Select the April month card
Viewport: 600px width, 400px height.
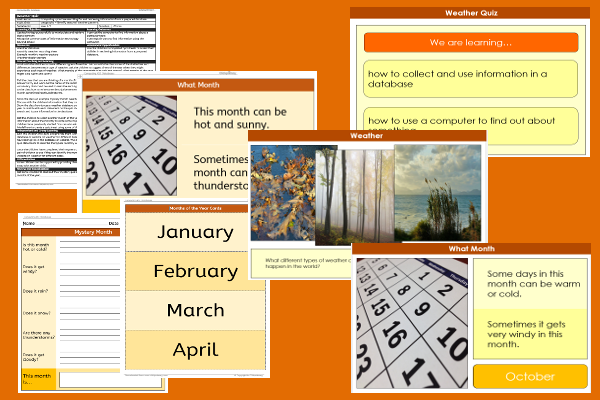tap(196, 349)
